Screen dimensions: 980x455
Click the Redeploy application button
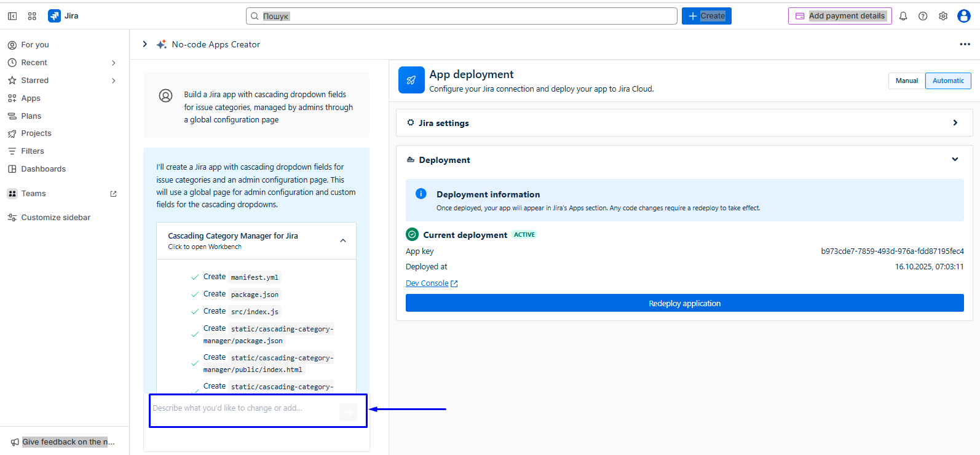684,303
